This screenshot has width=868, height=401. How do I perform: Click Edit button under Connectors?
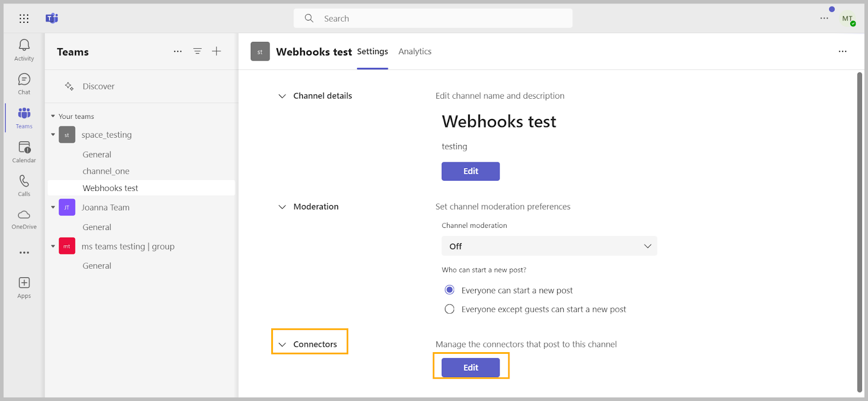click(x=470, y=367)
